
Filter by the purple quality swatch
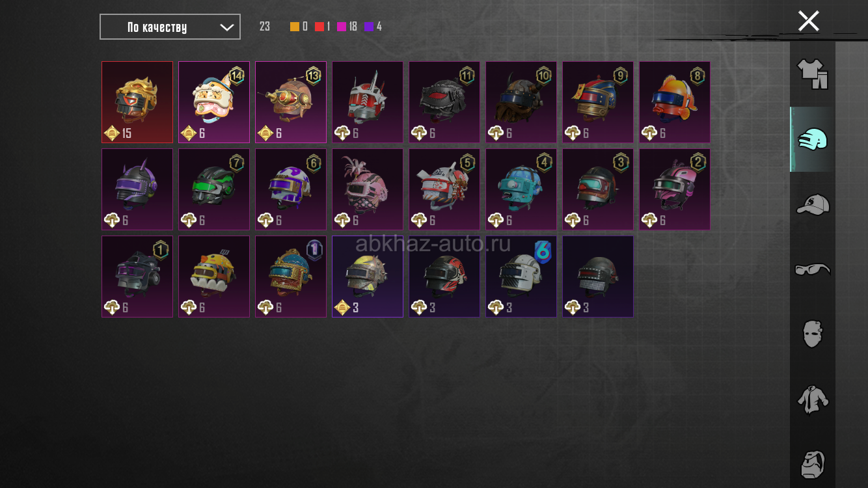point(369,27)
